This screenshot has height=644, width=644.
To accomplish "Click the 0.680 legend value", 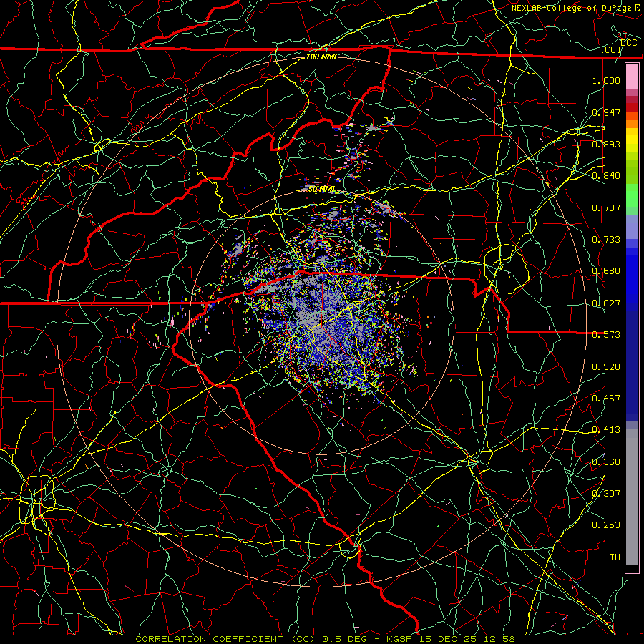I will [x=606, y=271].
